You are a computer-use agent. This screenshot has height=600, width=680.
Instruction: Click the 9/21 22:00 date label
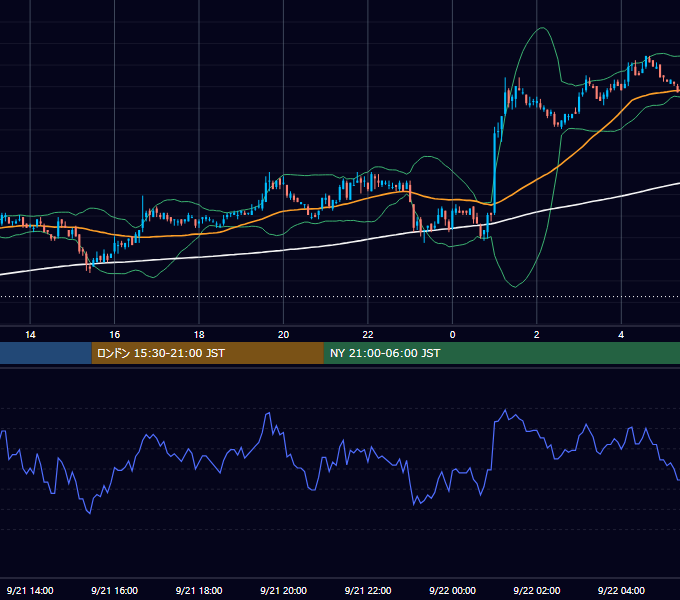[368, 590]
